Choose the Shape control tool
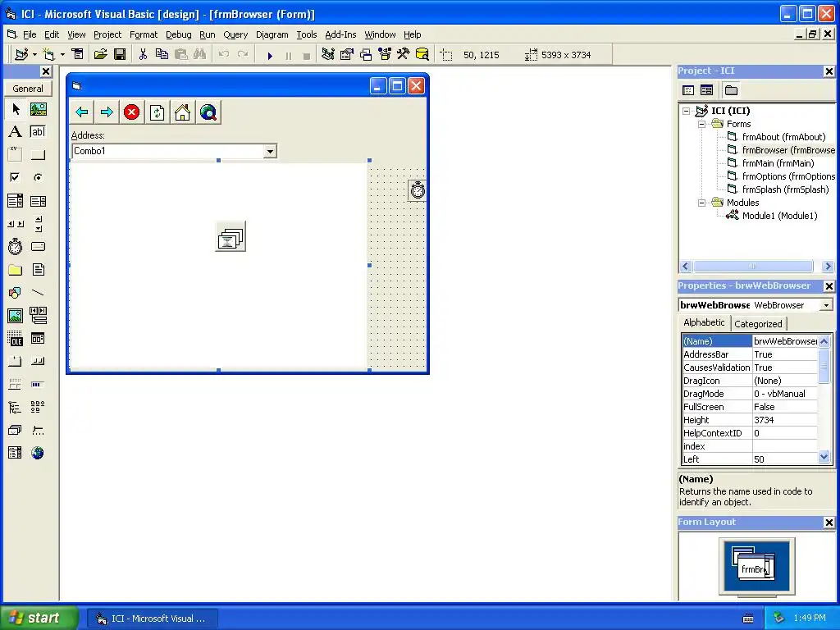 click(x=15, y=293)
